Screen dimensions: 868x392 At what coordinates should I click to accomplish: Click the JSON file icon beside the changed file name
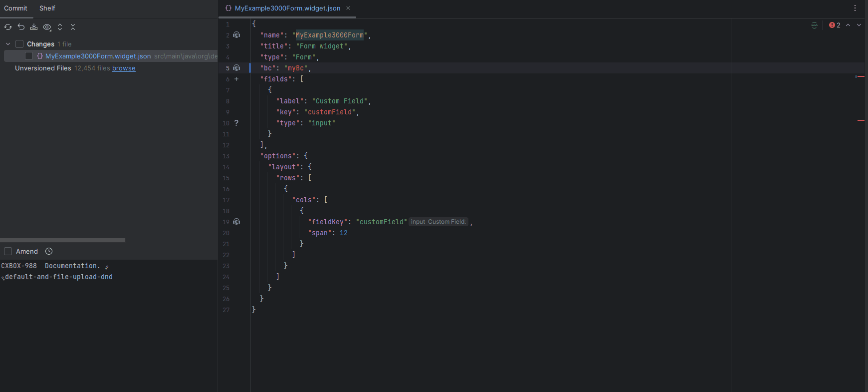[x=40, y=56]
